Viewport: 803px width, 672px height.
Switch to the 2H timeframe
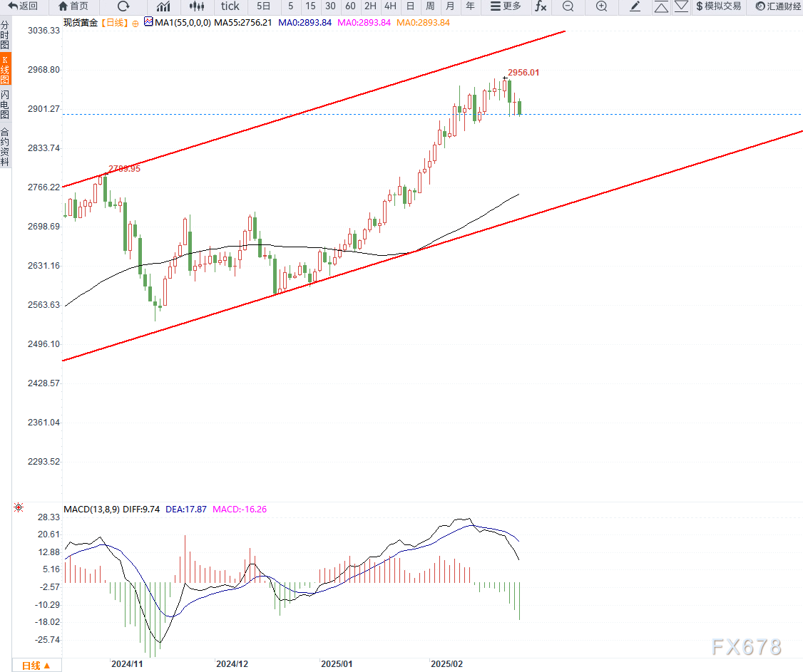click(370, 6)
